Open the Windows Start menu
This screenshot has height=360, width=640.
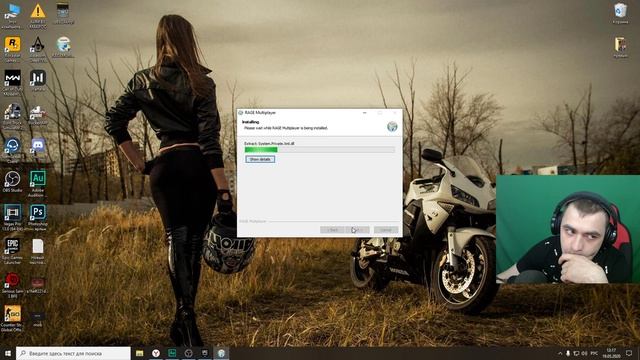click(8, 353)
